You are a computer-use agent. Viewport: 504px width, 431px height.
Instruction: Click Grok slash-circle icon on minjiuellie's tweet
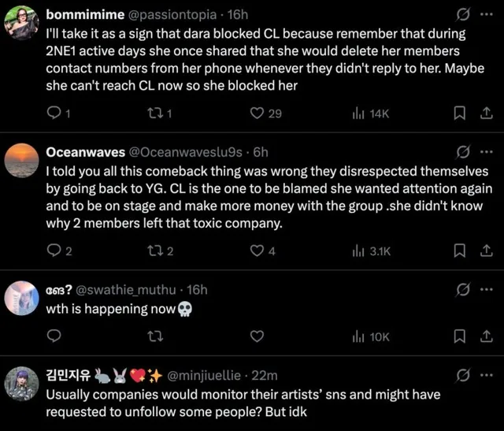point(462,375)
